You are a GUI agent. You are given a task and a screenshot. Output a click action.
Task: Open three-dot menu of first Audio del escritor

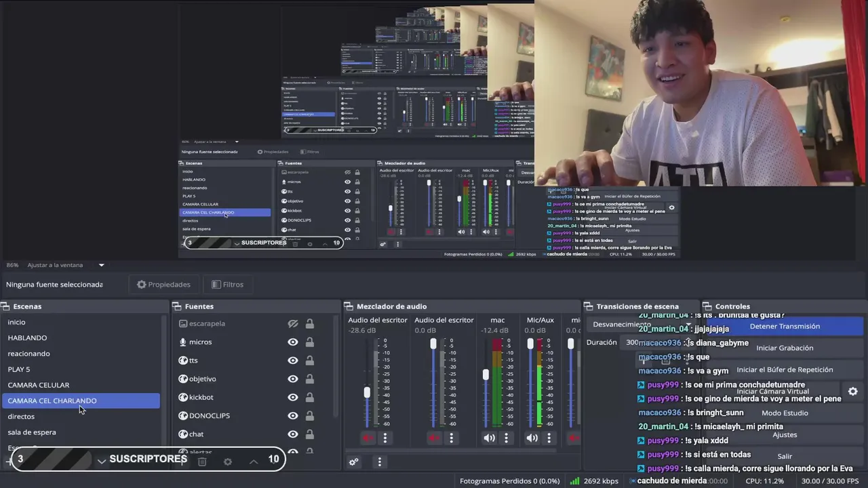[384, 438]
